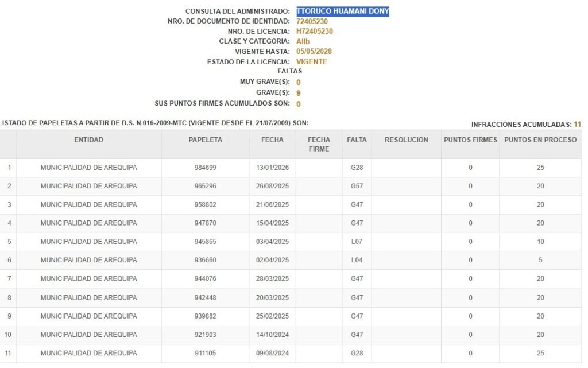Select the date 26/08/2025 cell

coord(272,187)
